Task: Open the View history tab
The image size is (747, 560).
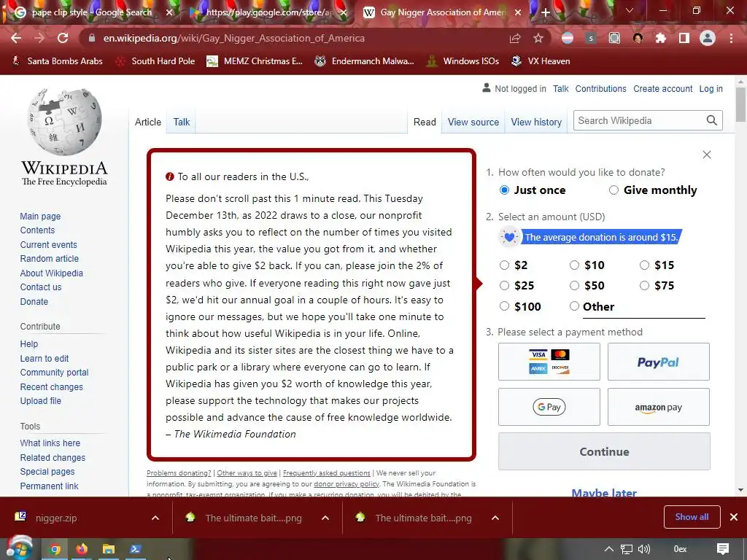Action: pyautogui.click(x=536, y=122)
